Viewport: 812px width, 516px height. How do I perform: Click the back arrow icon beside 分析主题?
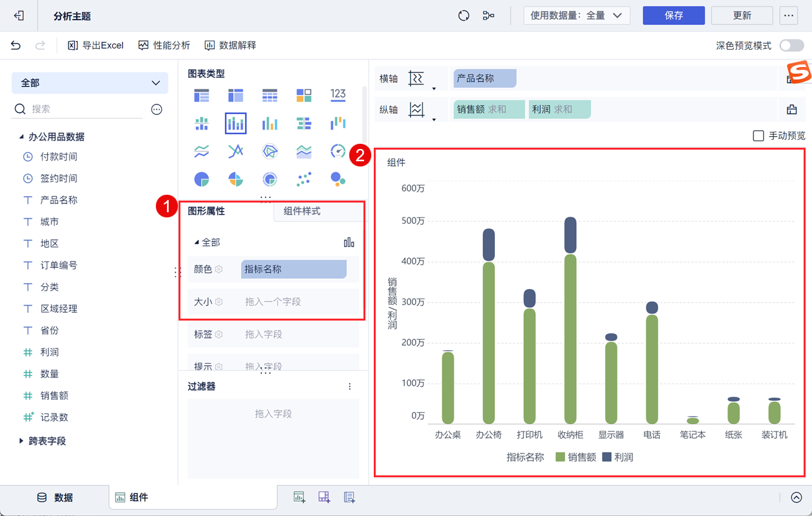point(19,15)
